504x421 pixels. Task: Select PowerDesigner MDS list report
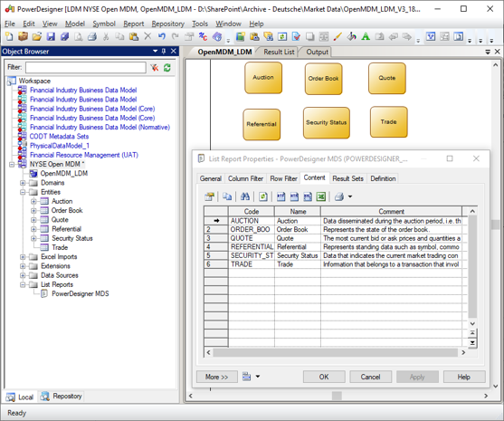click(x=81, y=293)
